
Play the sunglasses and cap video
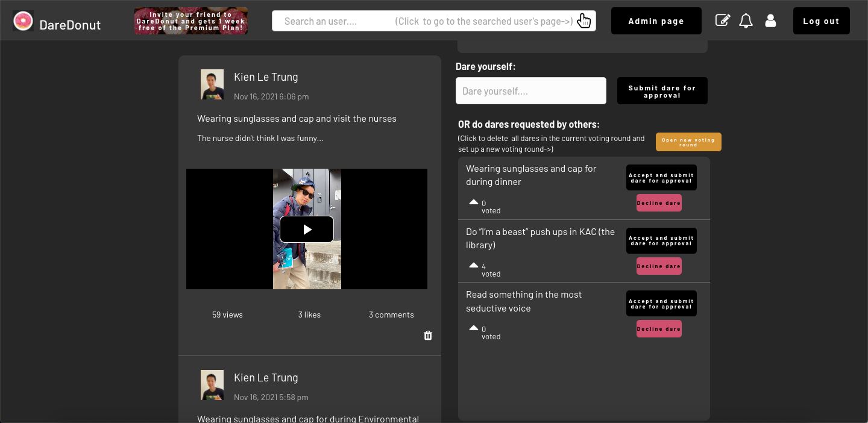[x=307, y=229]
